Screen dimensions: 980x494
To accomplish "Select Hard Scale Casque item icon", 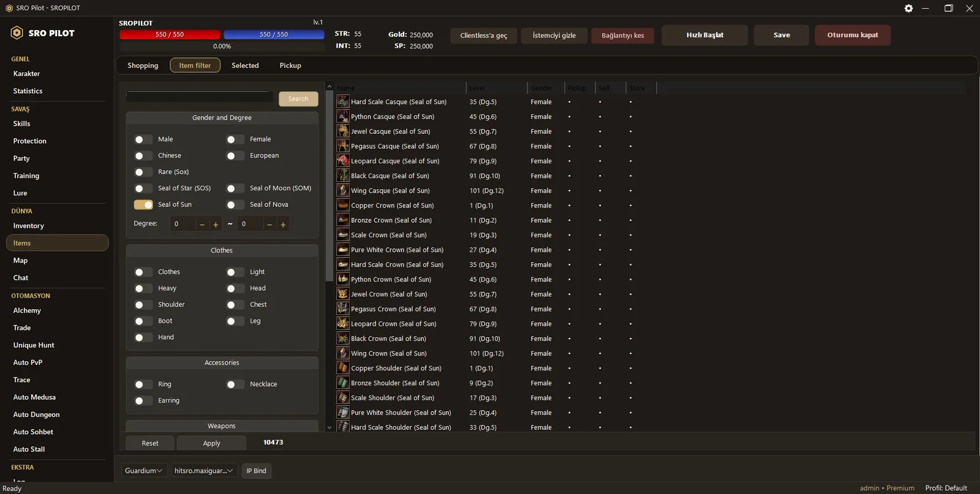I will [x=343, y=102].
